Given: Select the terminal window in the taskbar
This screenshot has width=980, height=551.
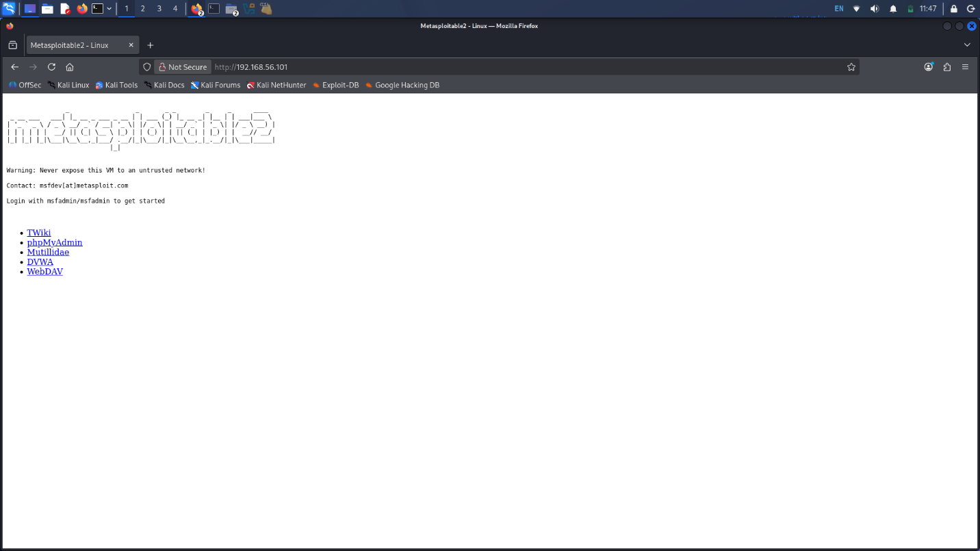Looking at the screenshot, I should [x=214, y=9].
